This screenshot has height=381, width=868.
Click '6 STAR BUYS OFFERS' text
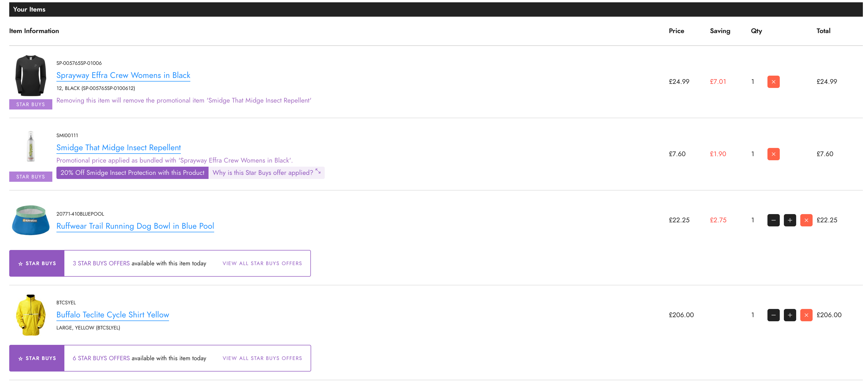101,358
